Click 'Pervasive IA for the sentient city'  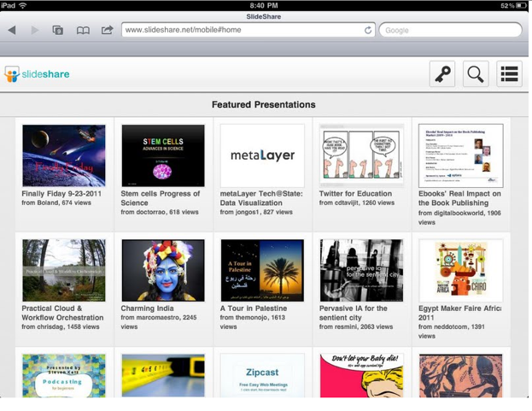click(353, 313)
